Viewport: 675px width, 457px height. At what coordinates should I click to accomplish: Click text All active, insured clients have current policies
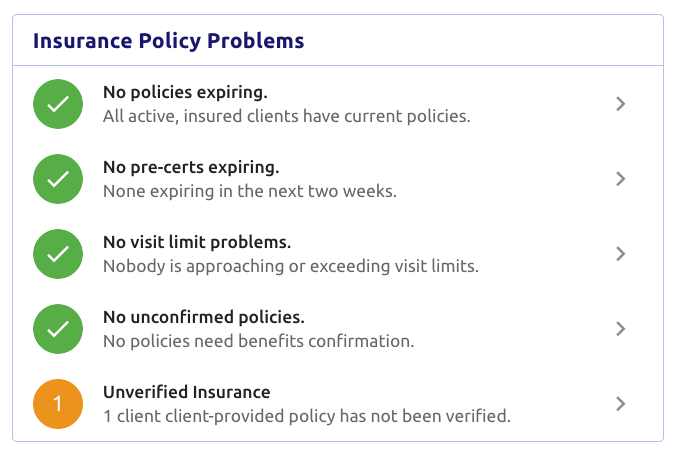pos(287,116)
